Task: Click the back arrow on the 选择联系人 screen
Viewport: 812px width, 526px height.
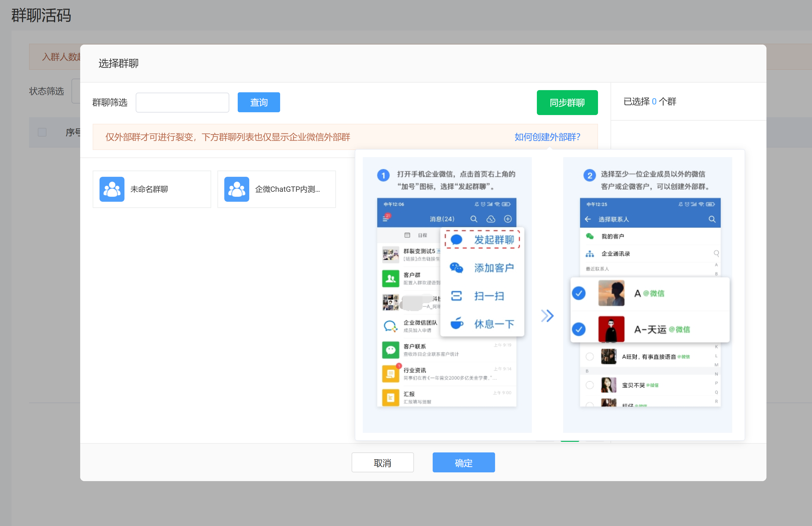Action: 588,219
